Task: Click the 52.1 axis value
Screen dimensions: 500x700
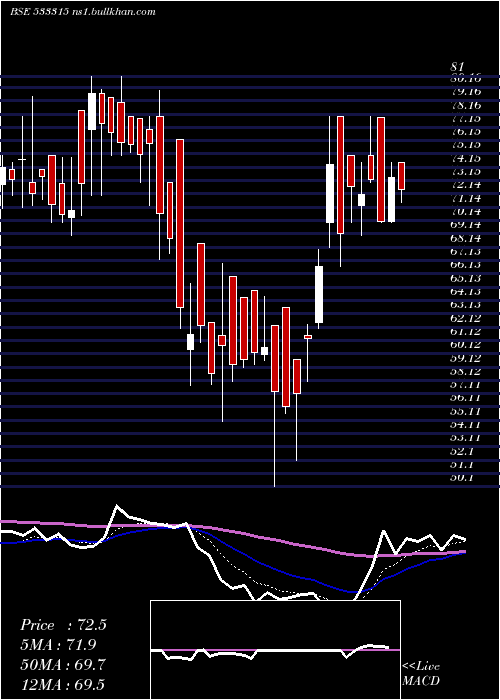Action: coord(462,451)
